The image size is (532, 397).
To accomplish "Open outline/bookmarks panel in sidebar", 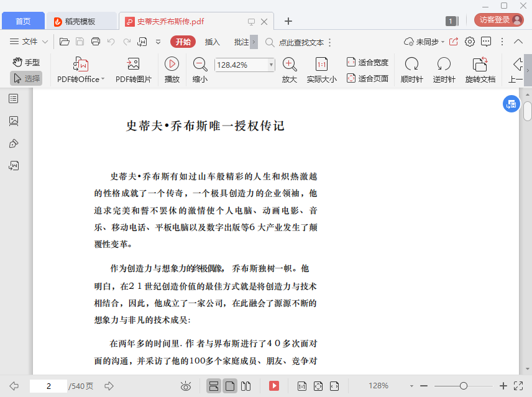I will click(14, 99).
